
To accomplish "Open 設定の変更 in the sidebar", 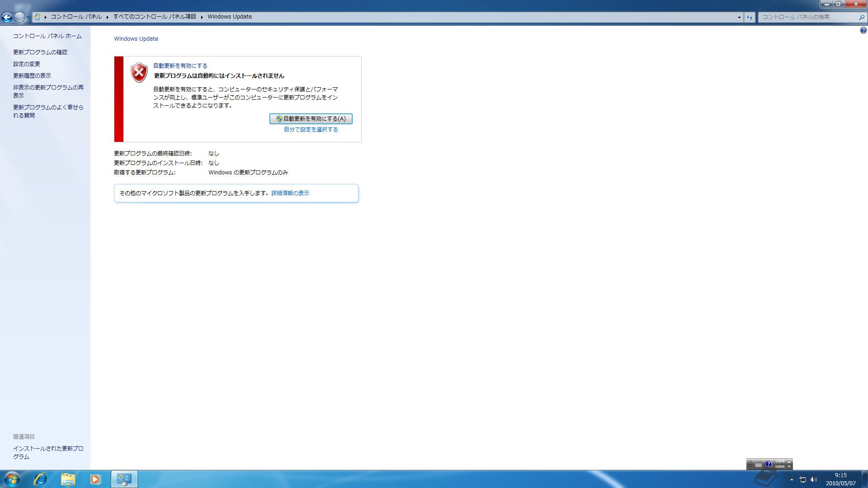I will 27,64.
